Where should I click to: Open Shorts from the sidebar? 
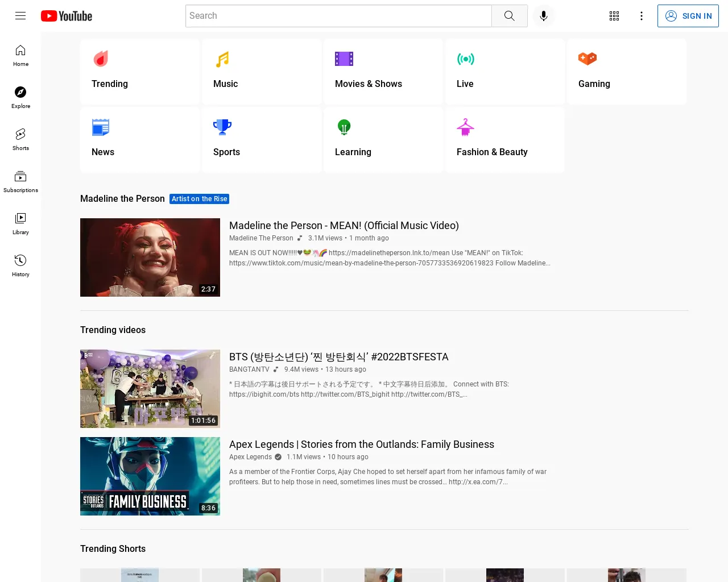click(20, 139)
